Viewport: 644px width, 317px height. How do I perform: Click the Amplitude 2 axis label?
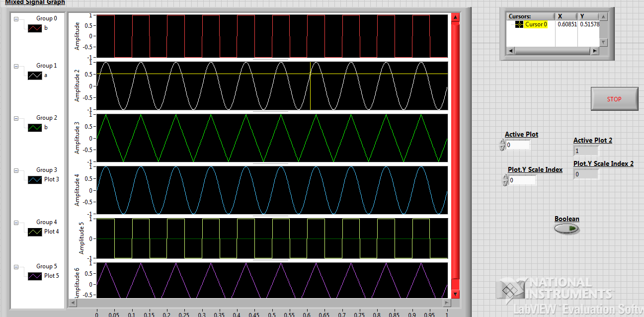pyautogui.click(x=77, y=85)
